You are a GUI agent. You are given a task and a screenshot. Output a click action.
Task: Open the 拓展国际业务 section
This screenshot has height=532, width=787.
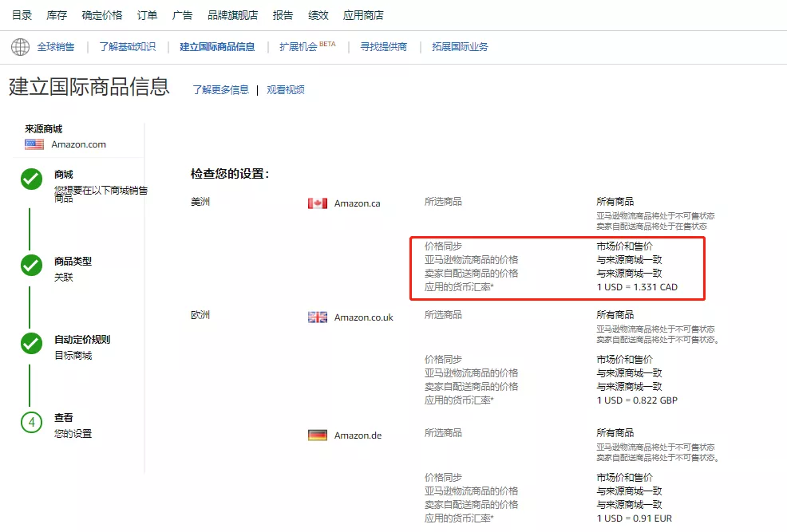tap(459, 46)
